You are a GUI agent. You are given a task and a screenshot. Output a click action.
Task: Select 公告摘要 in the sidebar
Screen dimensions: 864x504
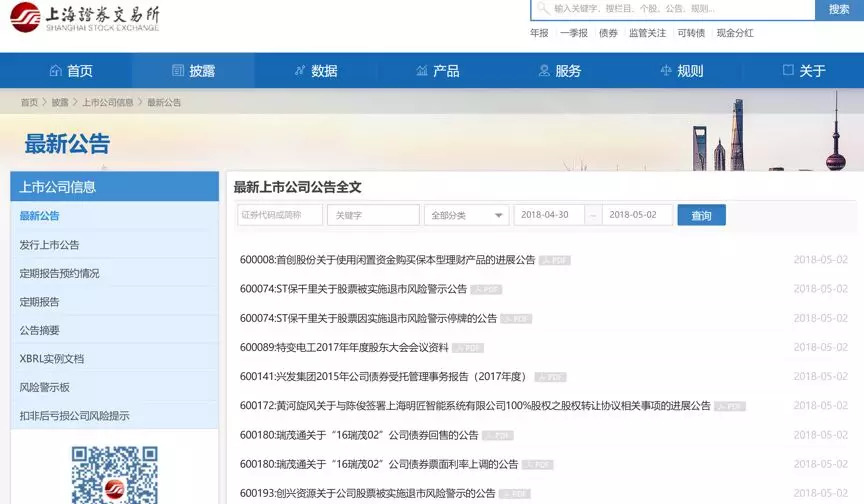tap(115, 330)
